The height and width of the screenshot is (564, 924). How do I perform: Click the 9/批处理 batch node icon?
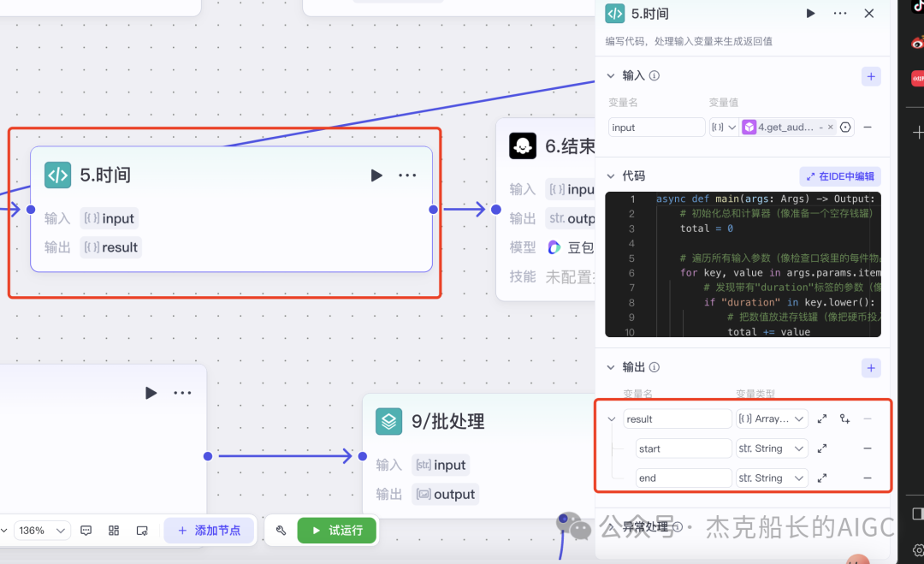point(389,421)
